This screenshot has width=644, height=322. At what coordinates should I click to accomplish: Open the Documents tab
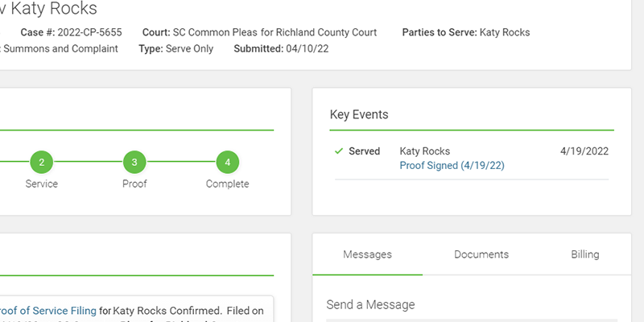[481, 254]
